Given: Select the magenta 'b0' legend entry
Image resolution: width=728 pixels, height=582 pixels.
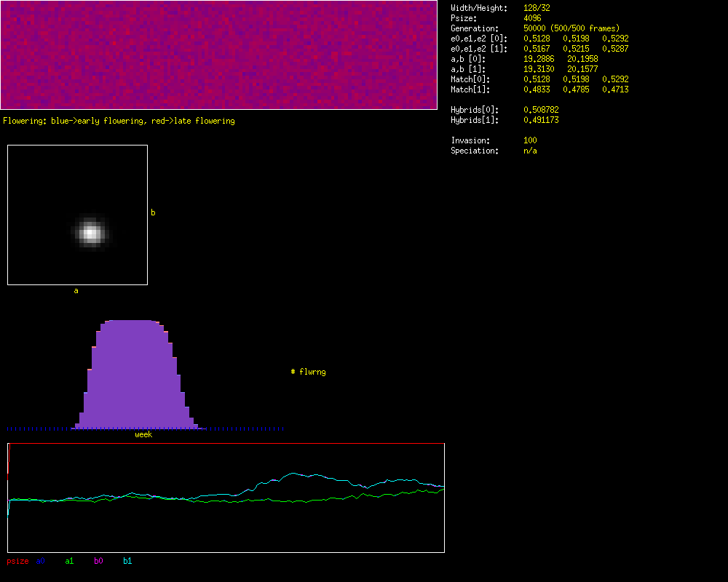Looking at the screenshot, I should (x=98, y=561).
